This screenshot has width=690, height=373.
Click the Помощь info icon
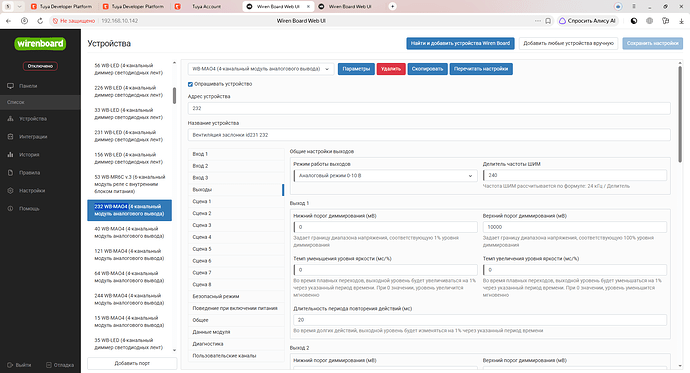[x=11, y=208]
